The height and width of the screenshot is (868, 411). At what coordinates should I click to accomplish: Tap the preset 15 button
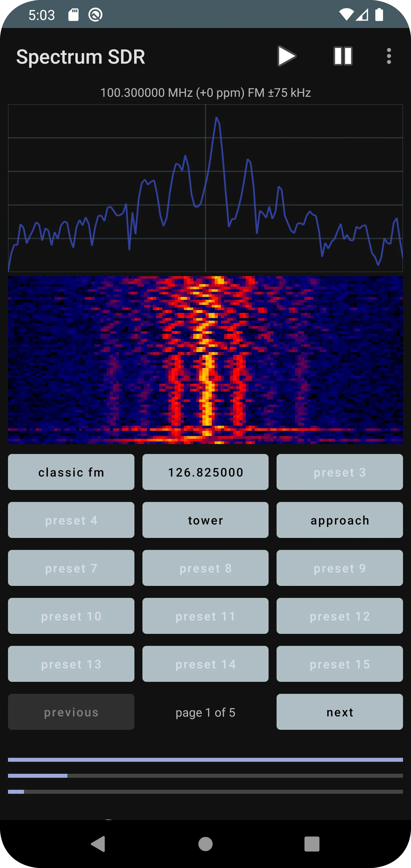pos(340,664)
